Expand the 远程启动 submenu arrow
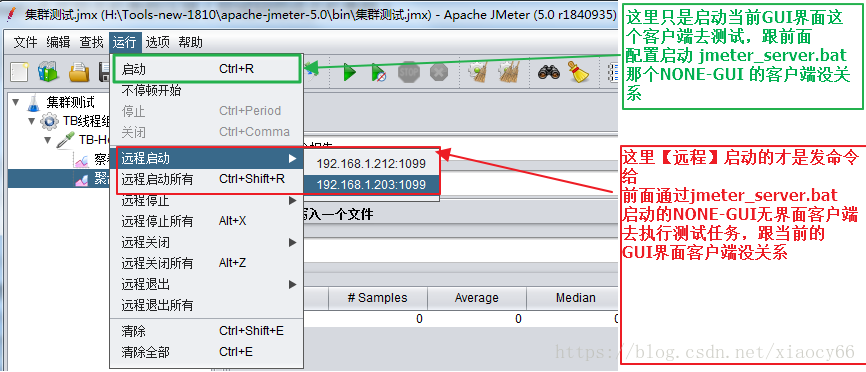 click(292, 159)
